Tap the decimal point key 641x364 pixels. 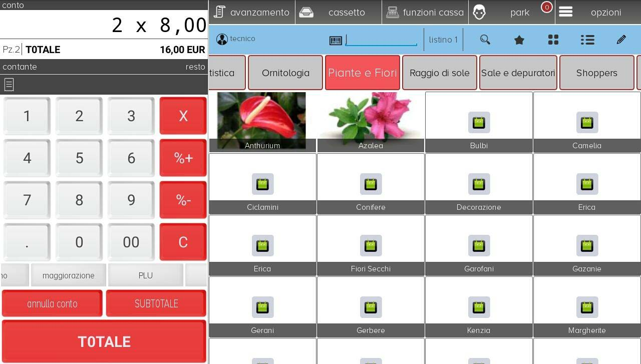[27, 242]
